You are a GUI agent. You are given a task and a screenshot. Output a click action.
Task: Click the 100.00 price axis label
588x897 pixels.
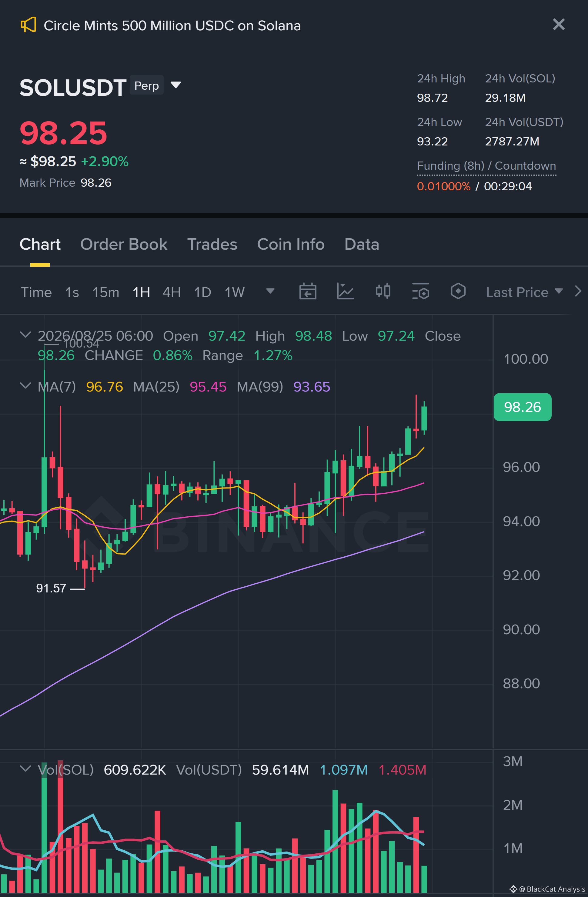point(526,359)
